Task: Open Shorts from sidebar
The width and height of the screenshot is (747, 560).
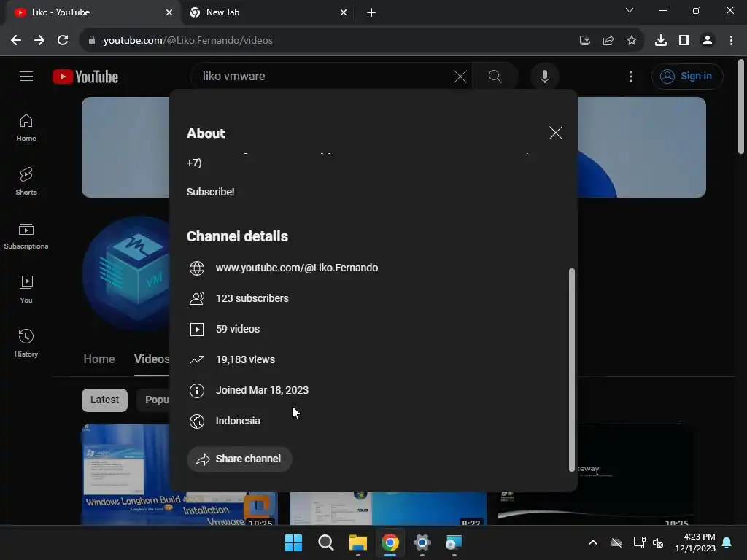Action: [x=26, y=182]
